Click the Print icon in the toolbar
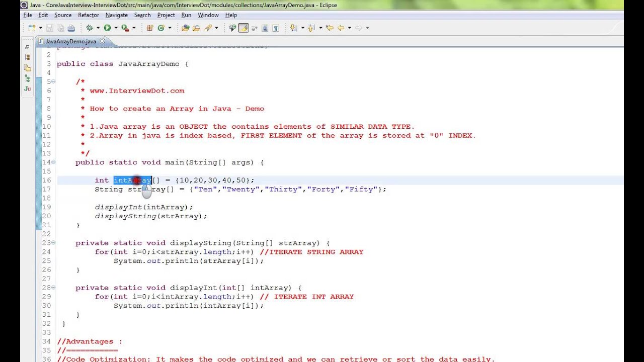The width and height of the screenshot is (644, 362). point(71,28)
